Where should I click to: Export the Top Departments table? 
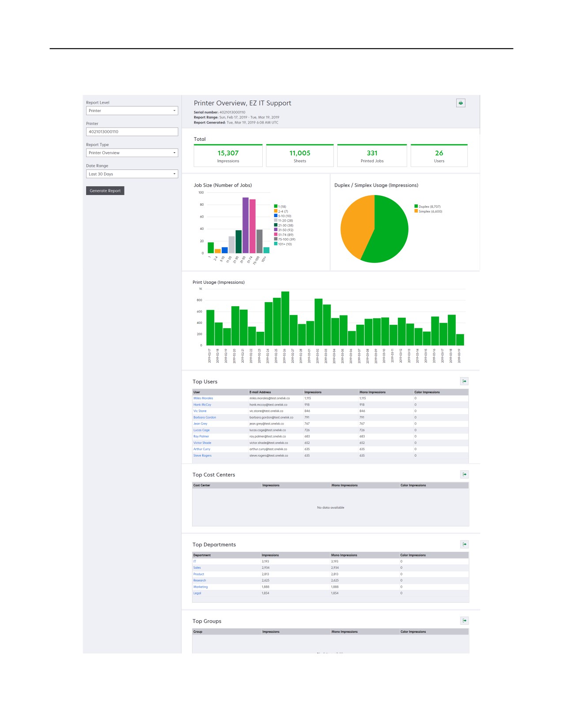[465, 544]
